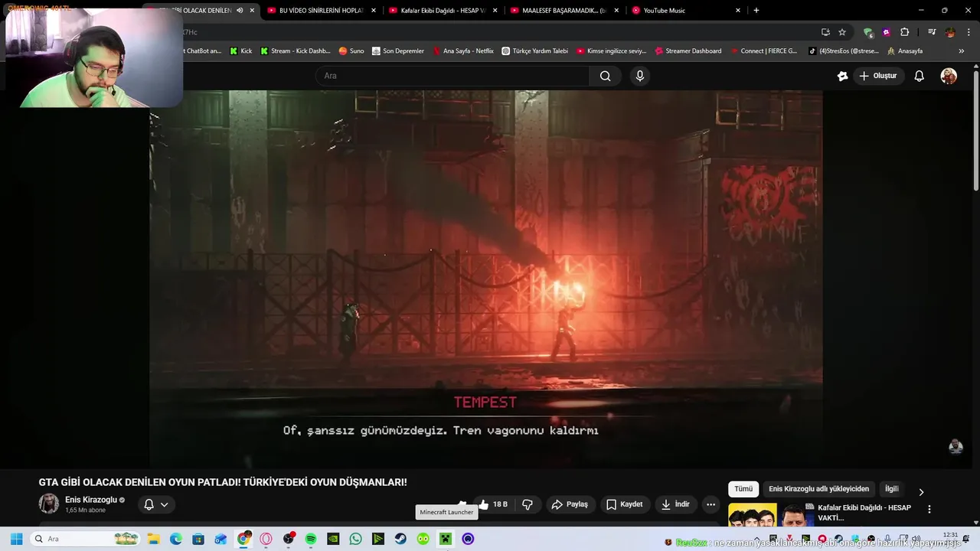
Task: Open Chrome from the taskbar
Action: 243,539
